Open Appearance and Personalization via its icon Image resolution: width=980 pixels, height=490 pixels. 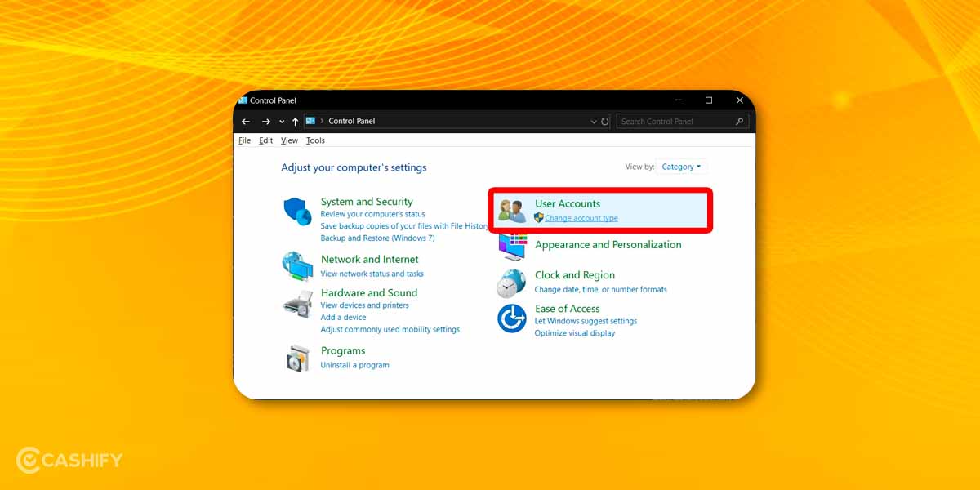tap(511, 247)
